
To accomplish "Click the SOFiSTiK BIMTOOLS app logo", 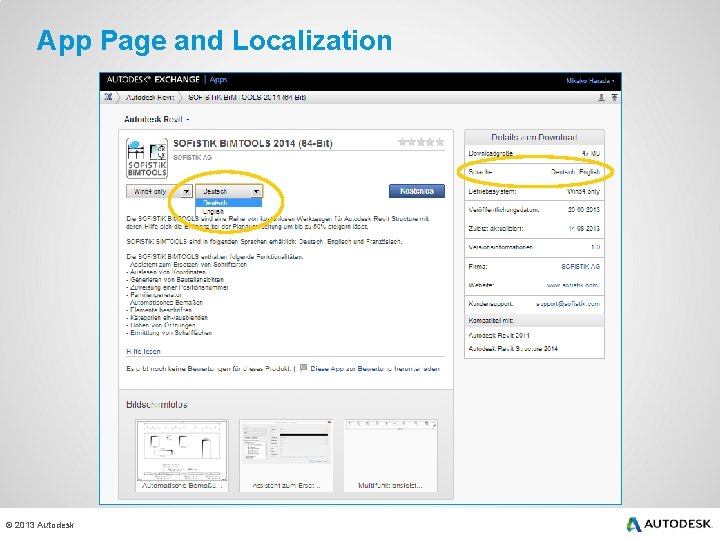I will coord(147,158).
